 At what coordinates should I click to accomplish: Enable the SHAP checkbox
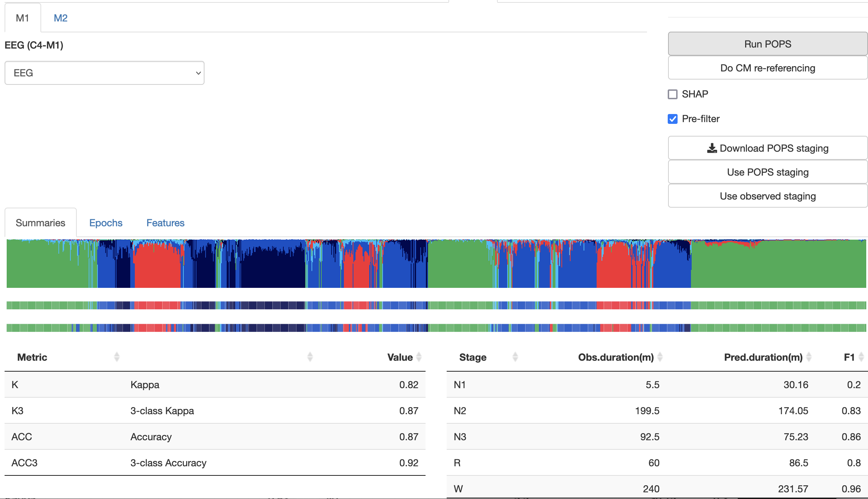point(673,94)
